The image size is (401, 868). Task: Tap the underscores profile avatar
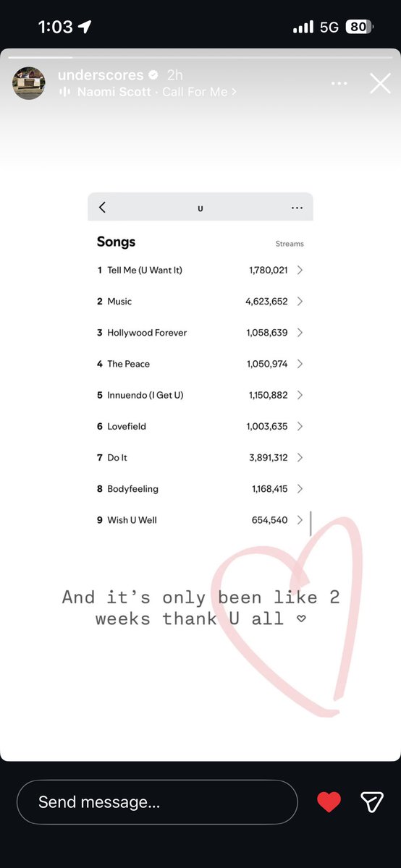[x=30, y=84]
